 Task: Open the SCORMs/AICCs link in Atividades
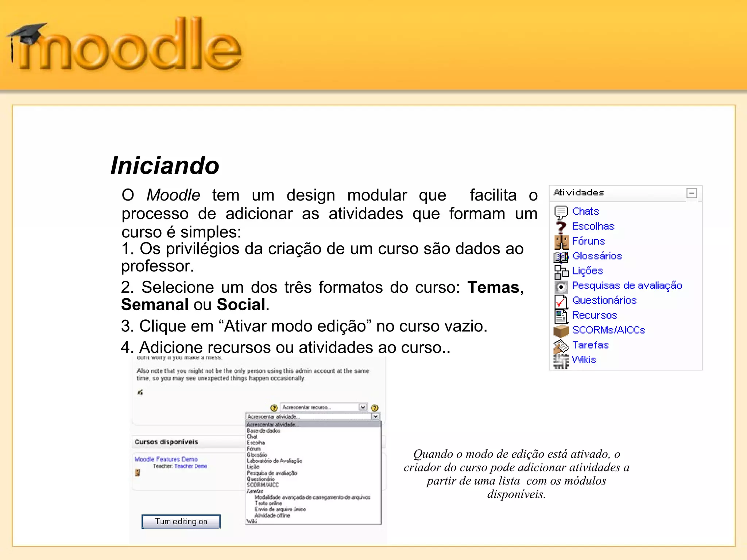coord(609,330)
